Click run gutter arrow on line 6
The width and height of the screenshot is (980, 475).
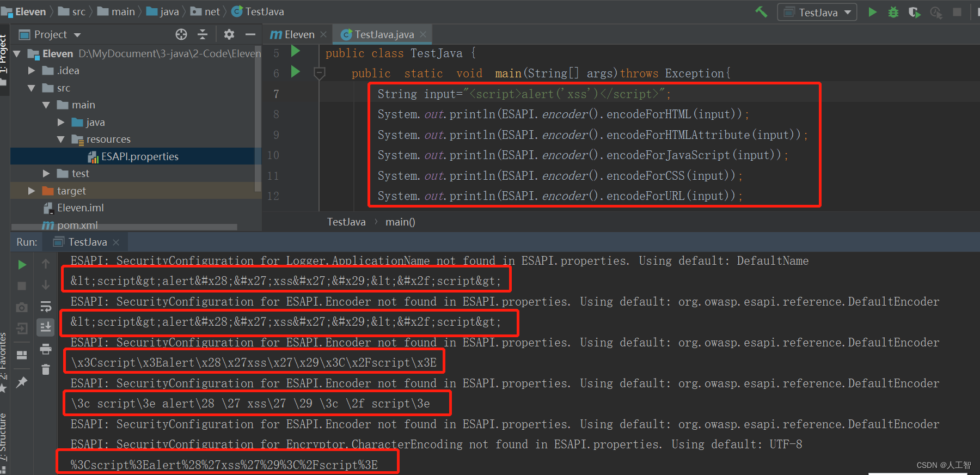[x=296, y=71]
